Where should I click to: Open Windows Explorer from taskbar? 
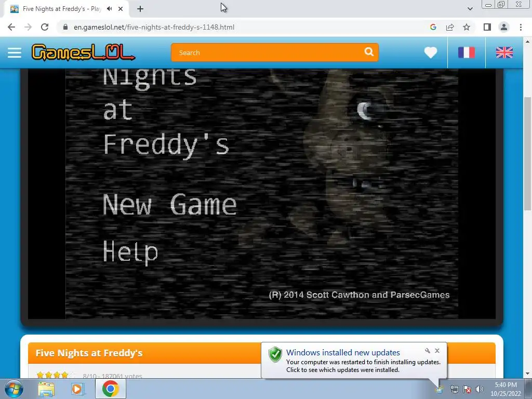[46, 389]
